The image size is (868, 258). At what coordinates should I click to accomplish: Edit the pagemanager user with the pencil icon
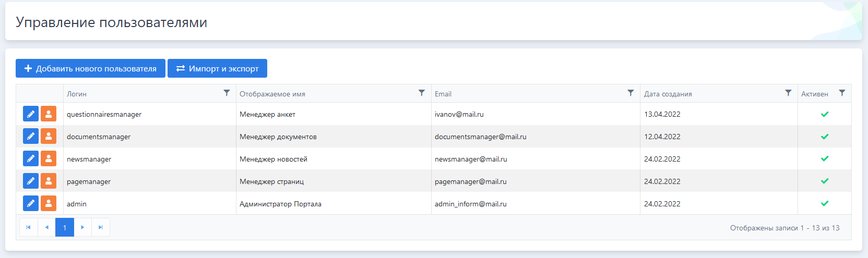[x=31, y=181]
